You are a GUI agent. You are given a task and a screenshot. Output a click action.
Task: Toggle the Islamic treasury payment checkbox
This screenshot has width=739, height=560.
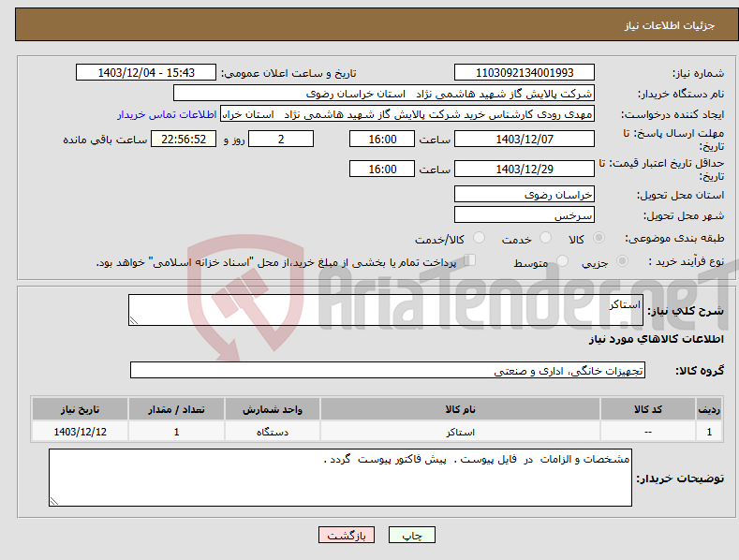[470, 260]
